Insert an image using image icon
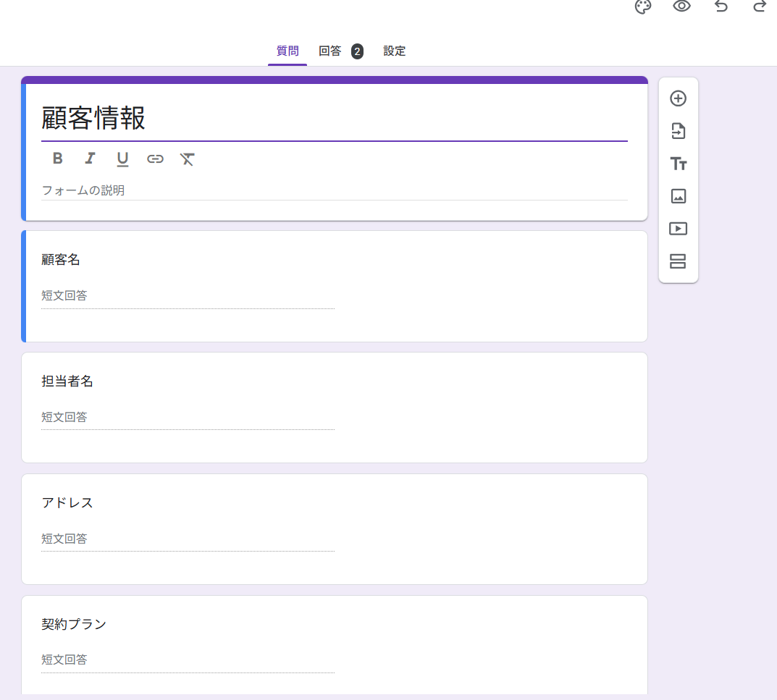This screenshot has height=700, width=777. pyautogui.click(x=678, y=196)
